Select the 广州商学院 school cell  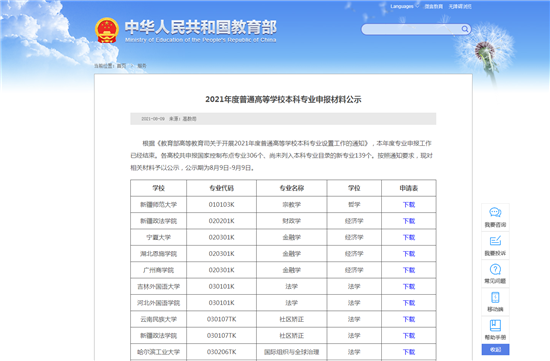coord(159,270)
